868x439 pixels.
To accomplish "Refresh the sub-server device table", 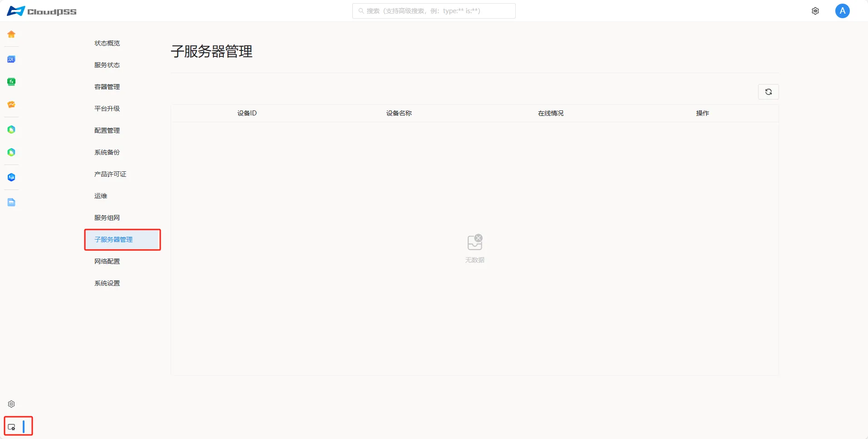I will click(x=769, y=92).
